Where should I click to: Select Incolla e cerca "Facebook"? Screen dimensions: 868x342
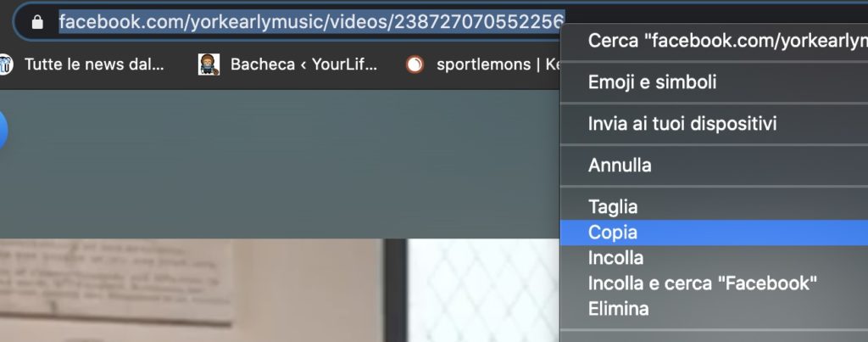(x=714, y=283)
